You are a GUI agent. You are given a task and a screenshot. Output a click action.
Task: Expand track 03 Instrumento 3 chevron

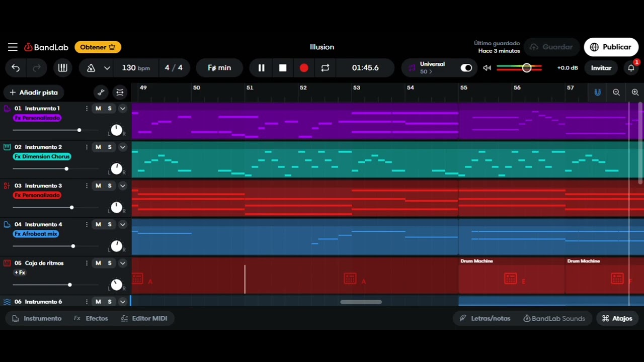(x=122, y=186)
